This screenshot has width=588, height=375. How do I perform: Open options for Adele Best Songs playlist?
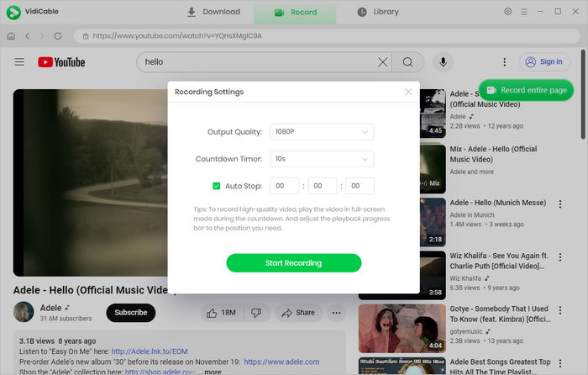[560, 363]
